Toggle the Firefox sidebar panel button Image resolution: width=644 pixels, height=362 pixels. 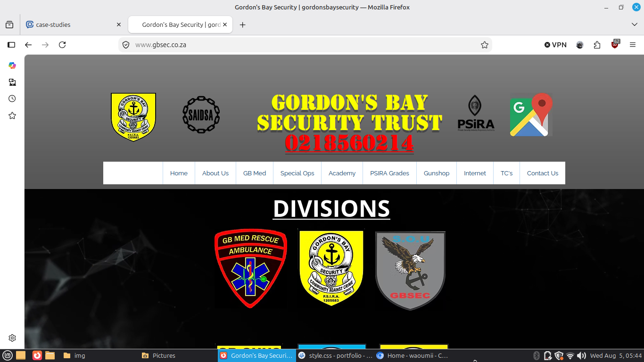[11, 45]
